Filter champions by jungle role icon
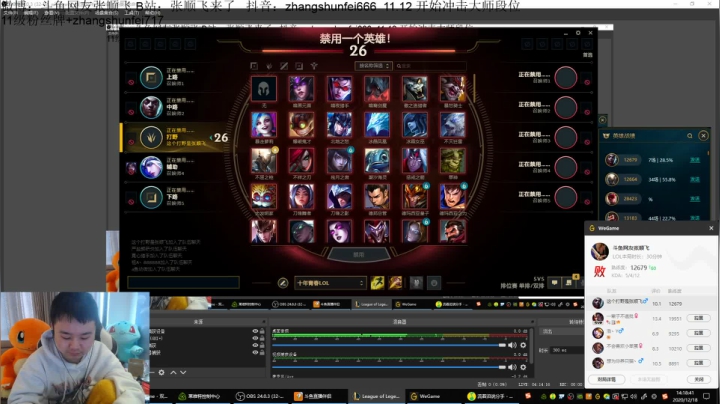This screenshot has width=720, height=404. click(269, 66)
